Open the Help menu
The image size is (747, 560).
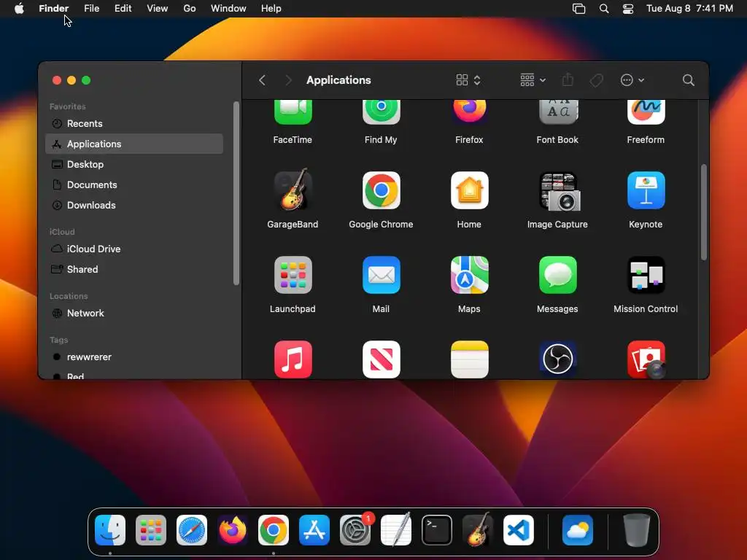pyautogui.click(x=271, y=9)
